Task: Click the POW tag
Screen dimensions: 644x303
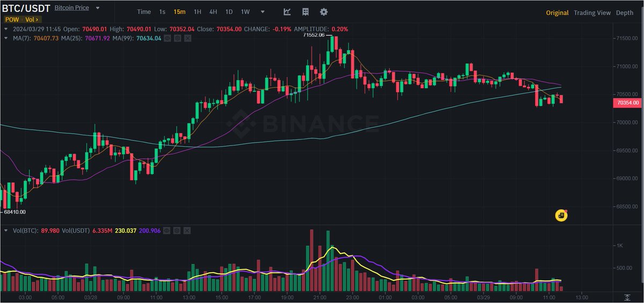Action: (x=12, y=20)
